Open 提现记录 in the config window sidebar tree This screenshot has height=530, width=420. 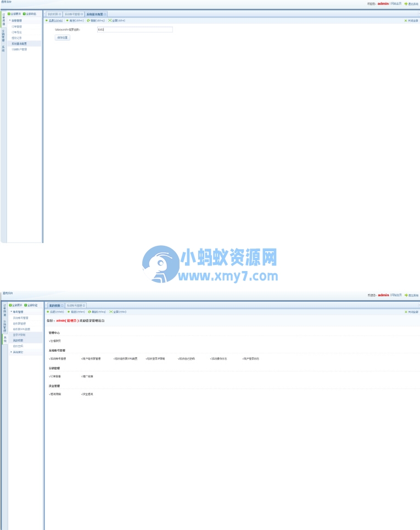click(x=16, y=38)
